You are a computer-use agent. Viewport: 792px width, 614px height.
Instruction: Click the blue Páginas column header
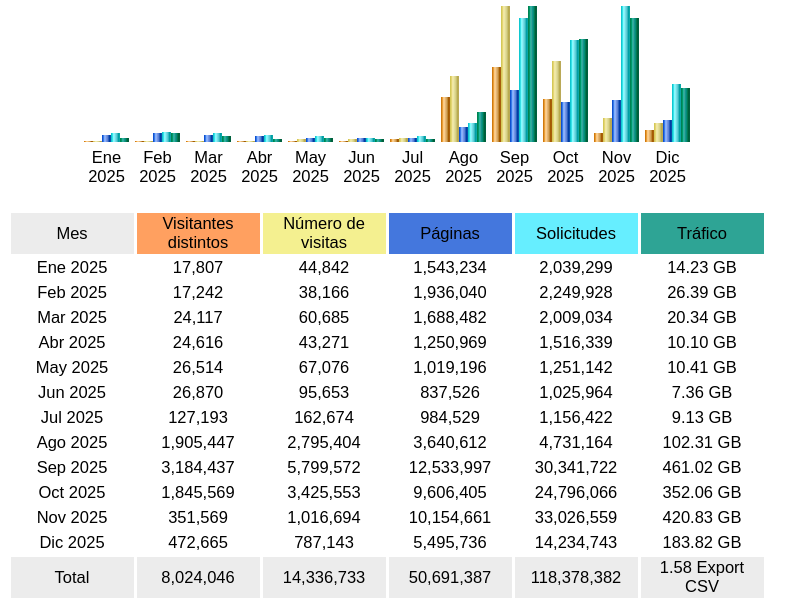pos(450,233)
